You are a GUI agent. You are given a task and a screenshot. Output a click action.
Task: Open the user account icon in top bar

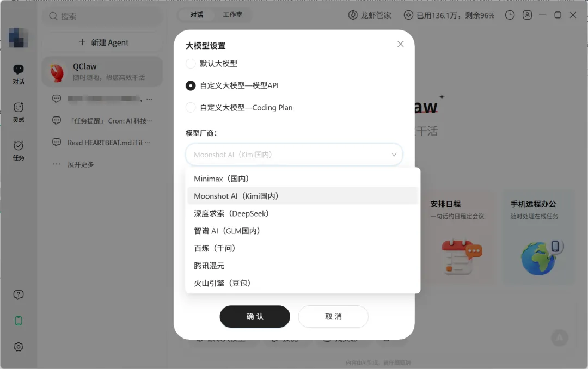pyautogui.click(x=527, y=15)
